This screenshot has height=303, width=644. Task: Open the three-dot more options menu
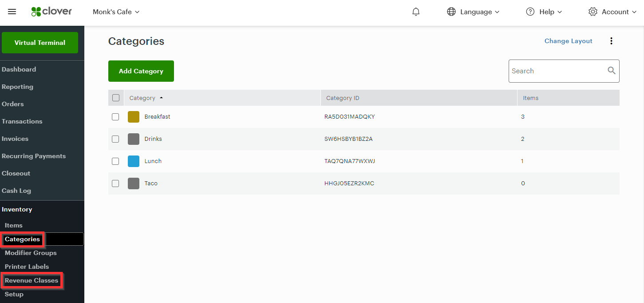(611, 41)
